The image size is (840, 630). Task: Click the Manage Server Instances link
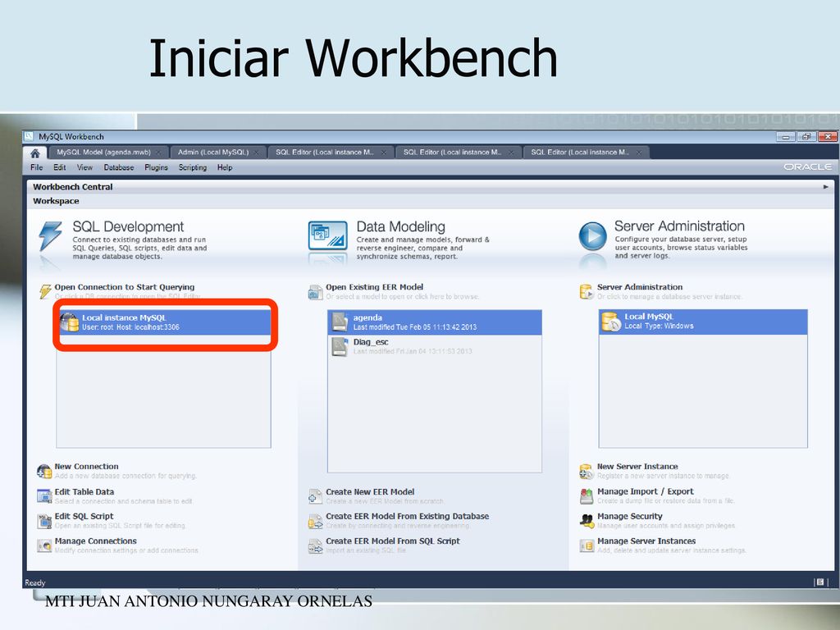(x=646, y=541)
